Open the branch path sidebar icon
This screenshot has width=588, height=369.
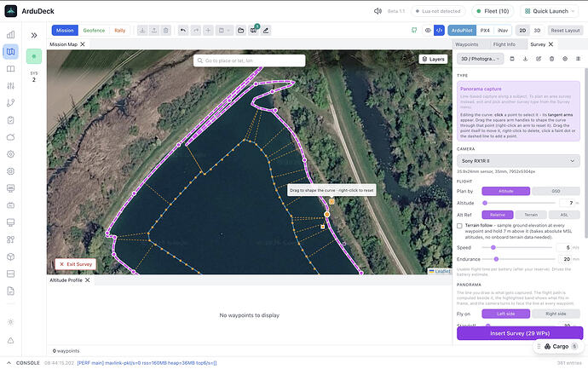[x=10, y=103]
